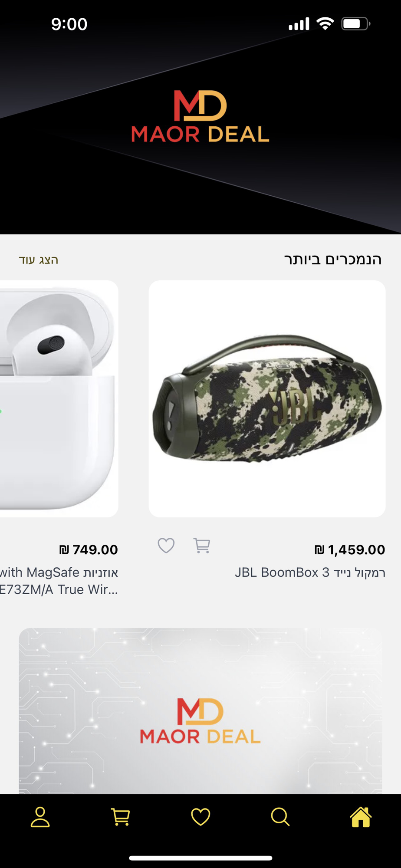The image size is (401, 868).
Task: Tap the cellular signal icon
Action: click(x=299, y=23)
